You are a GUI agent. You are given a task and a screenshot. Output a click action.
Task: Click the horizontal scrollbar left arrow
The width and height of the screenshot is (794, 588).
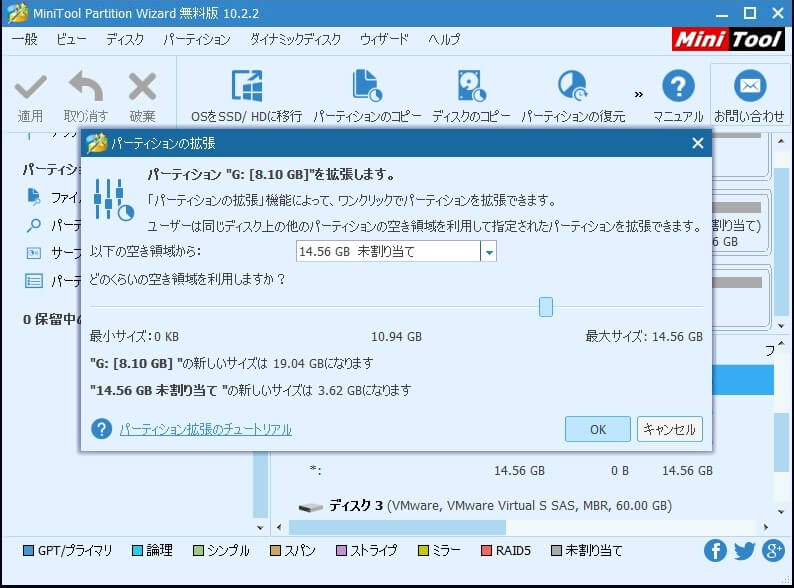279,527
